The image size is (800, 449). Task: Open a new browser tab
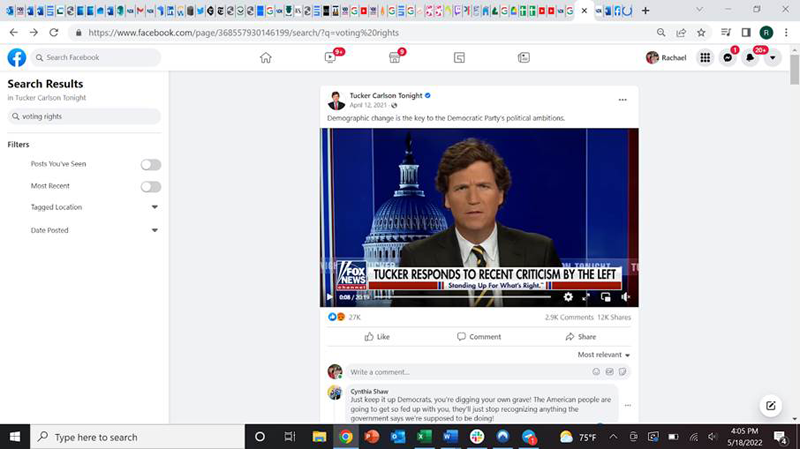[x=645, y=10]
